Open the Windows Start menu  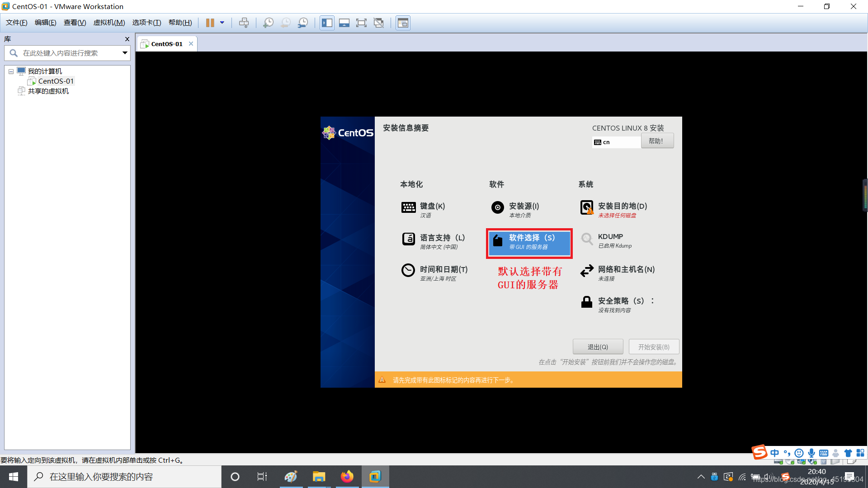click(14, 477)
